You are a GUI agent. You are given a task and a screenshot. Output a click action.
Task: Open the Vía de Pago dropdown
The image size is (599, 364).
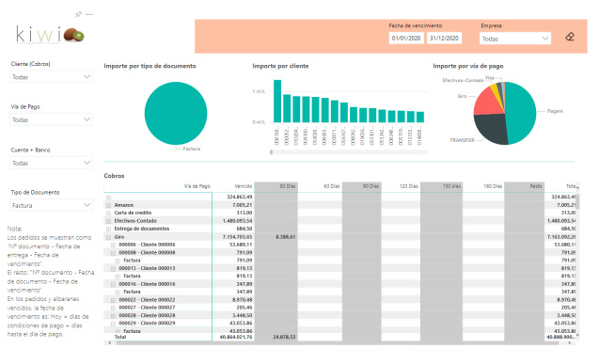coord(51,119)
